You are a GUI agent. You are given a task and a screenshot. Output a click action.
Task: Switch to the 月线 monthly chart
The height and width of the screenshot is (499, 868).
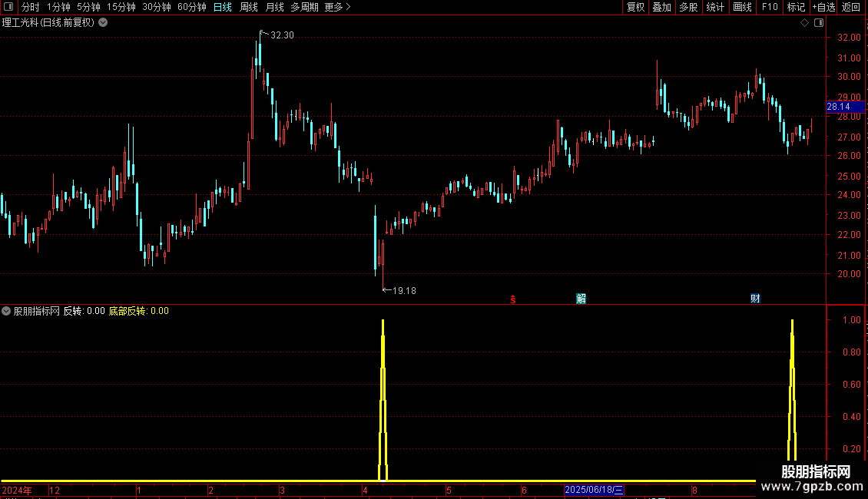coord(274,7)
